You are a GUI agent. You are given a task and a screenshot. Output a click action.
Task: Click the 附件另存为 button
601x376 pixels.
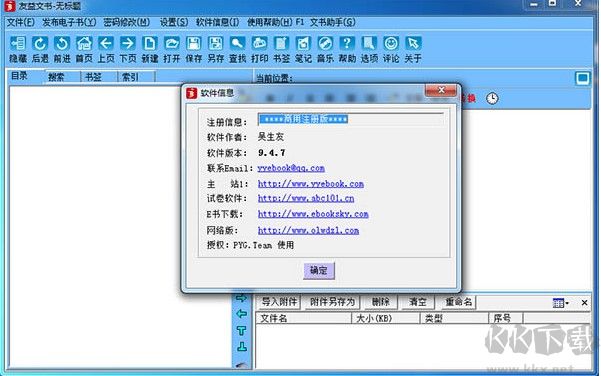pos(332,302)
